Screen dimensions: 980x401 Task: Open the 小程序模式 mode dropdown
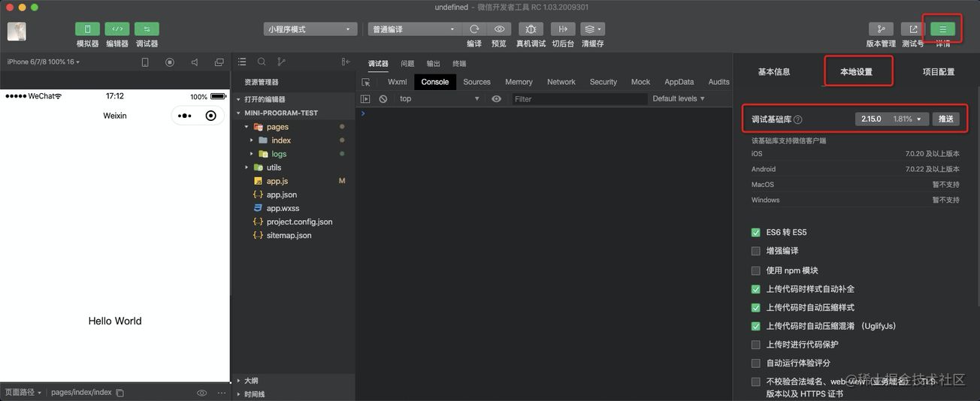click(x=310, y=29)
